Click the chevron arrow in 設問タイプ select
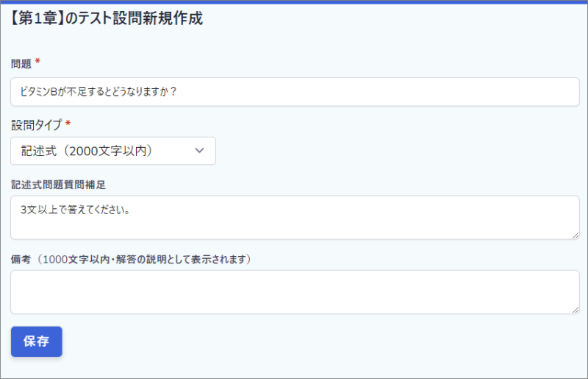Screen dimensions: 588x379 (199, 151)
